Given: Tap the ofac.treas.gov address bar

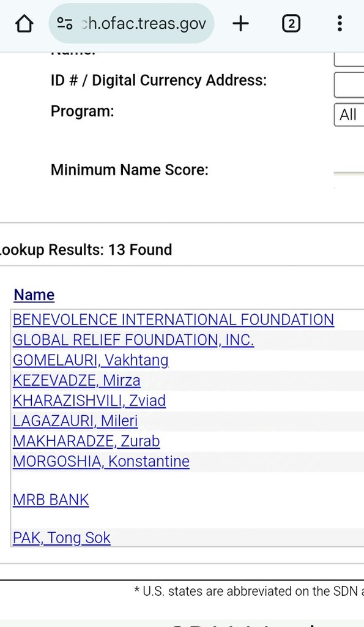Looking at the screenshot, I should pos(132,24).
